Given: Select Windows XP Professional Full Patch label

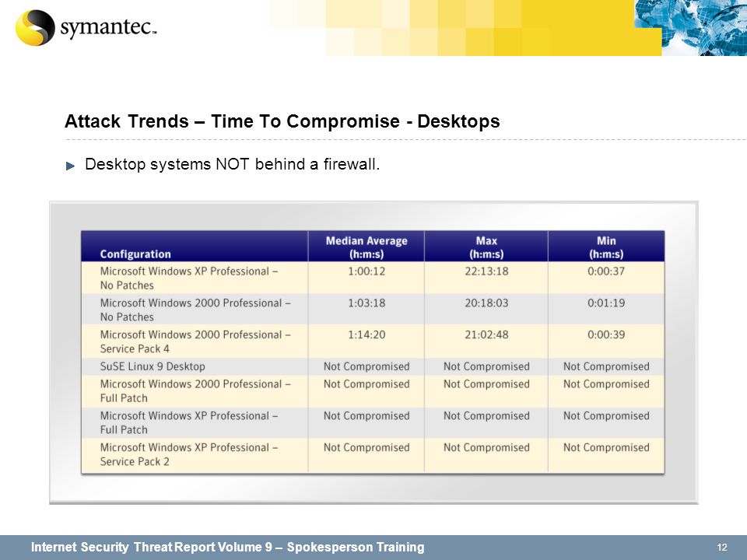Looking at the screenshot, I should pyautogui.click(x=189, y=422).
